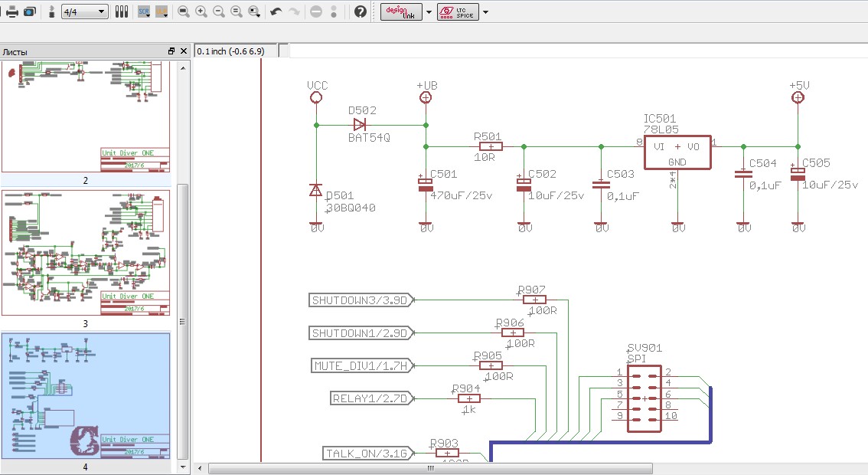This screenshot has width=868, height=475.
Task: Run a ULP user language program
Action: 159,11
